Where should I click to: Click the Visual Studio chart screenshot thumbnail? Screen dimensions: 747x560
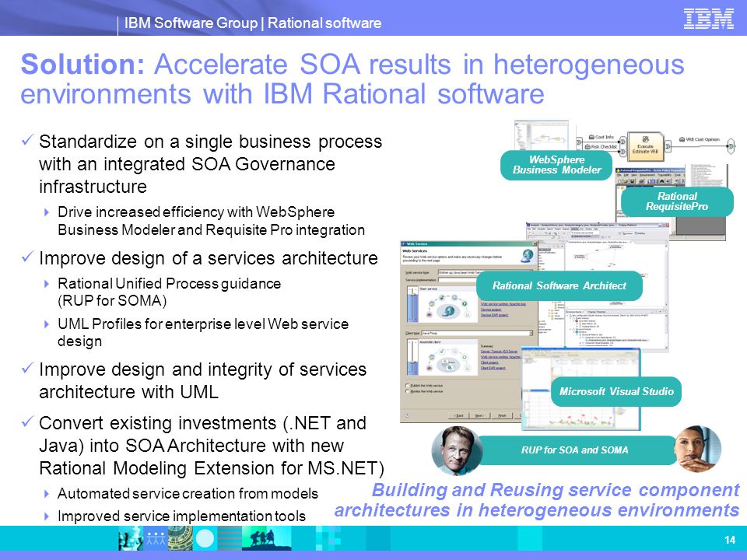(x=581, y=388)
